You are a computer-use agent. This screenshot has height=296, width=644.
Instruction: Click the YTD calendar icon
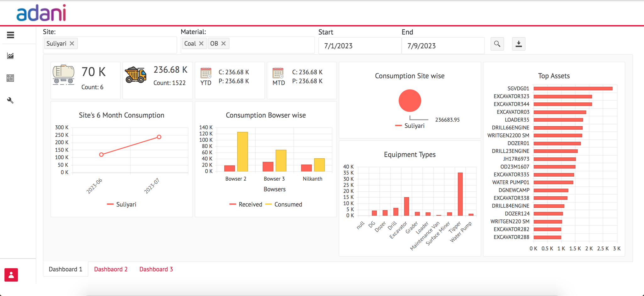pos(206,73)
